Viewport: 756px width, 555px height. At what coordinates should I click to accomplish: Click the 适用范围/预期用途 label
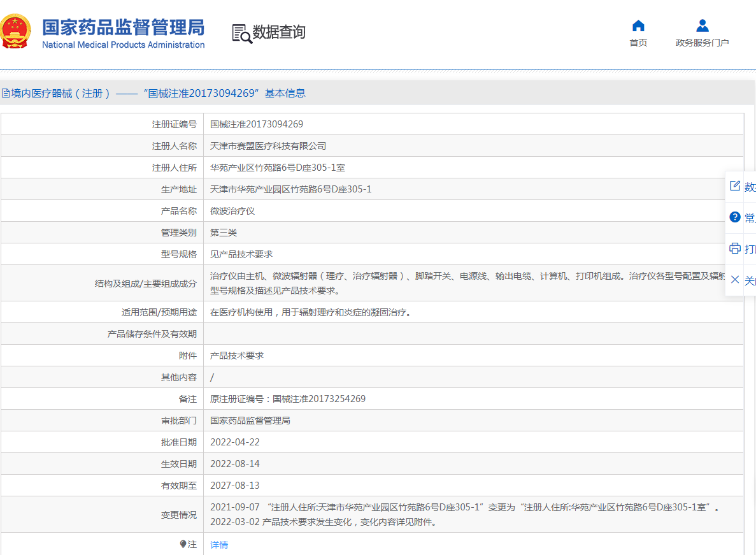(x=159, y=312)
